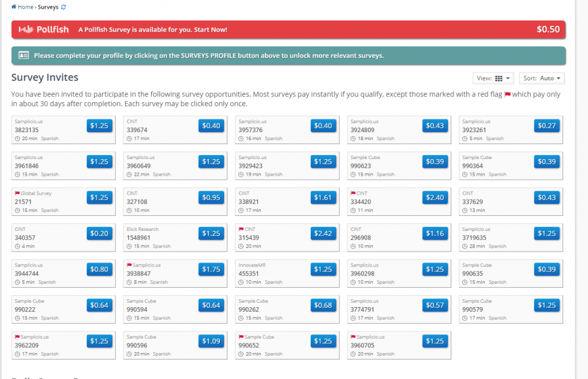Image resolution: width=588 pixels, height=379 pixels.
Task: Click the refresh icon next to Surveys
Action: click(x=63, y=7)
